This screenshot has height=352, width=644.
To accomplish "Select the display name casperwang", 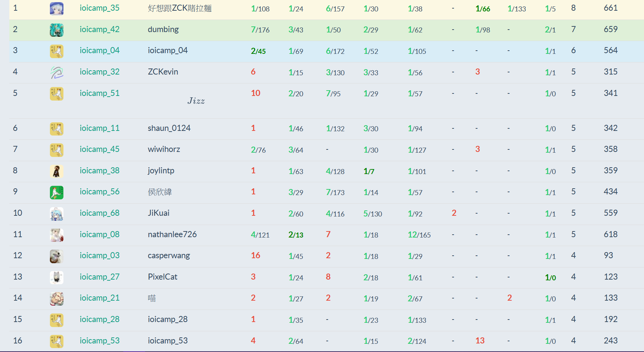I will pos(169,256).
